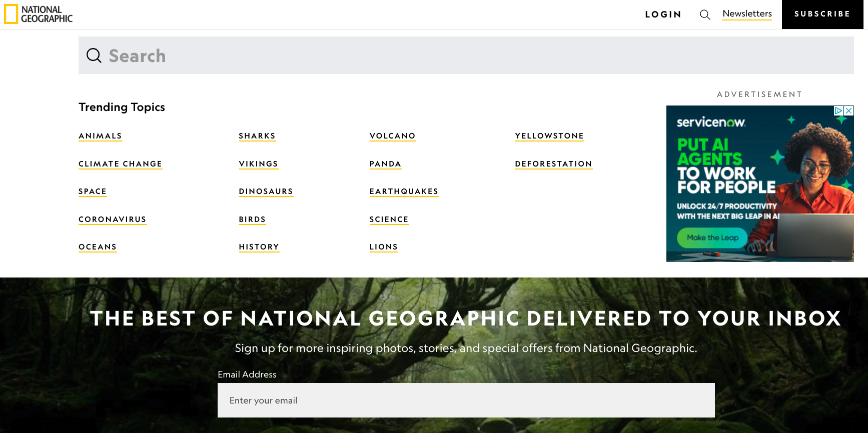
Task: Open the CORONAVIRUS trending topic
Action: (113, 219)
